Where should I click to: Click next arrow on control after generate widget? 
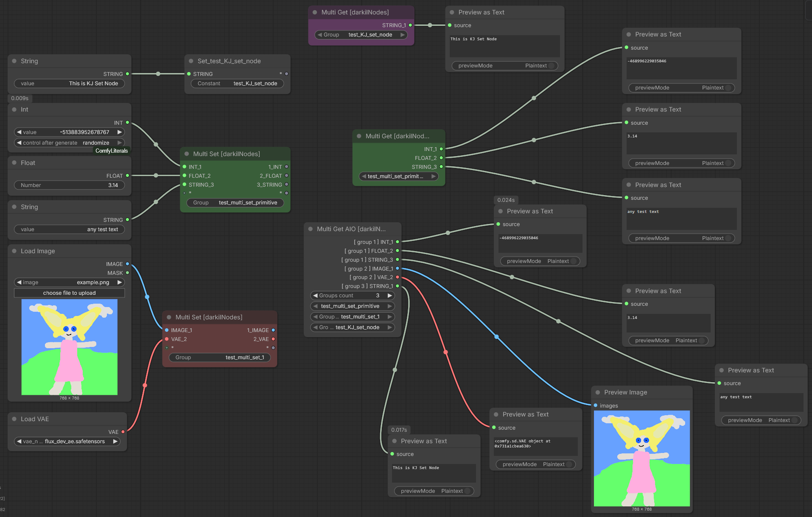click(120, 143)
